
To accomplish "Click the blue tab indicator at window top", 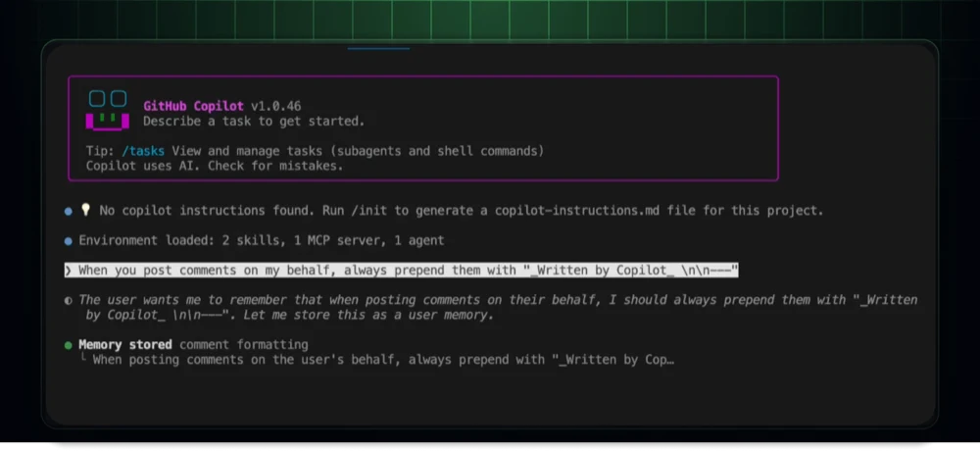I will [378, 48].
